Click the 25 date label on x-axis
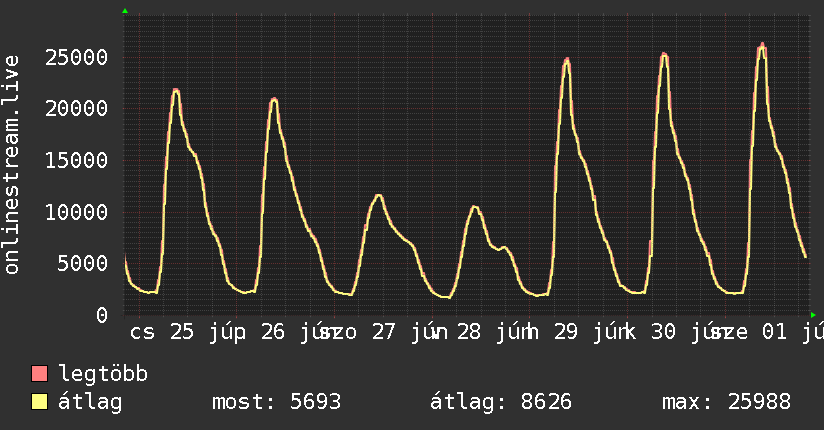 pos(182,332)
